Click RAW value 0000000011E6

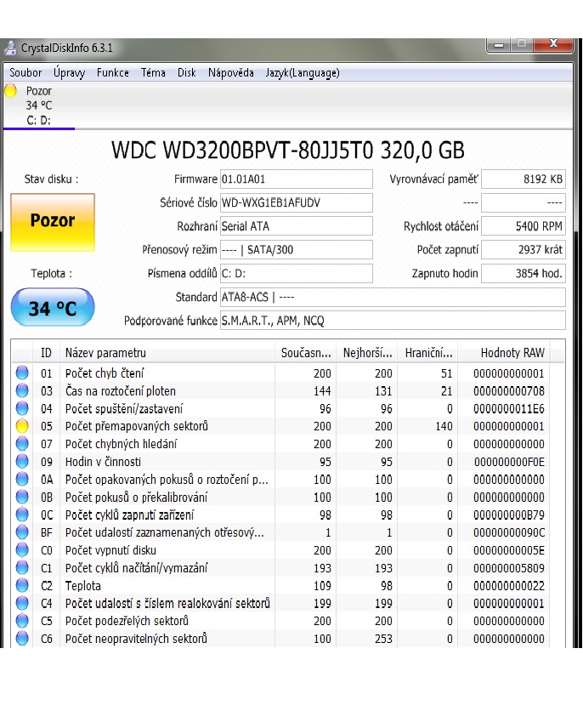tap(509, 409)
